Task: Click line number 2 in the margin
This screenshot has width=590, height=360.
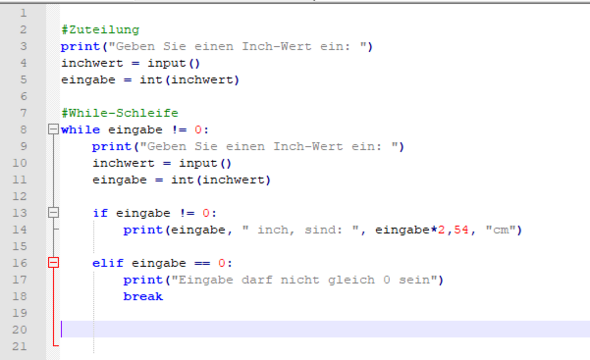Action: [23, 30]
